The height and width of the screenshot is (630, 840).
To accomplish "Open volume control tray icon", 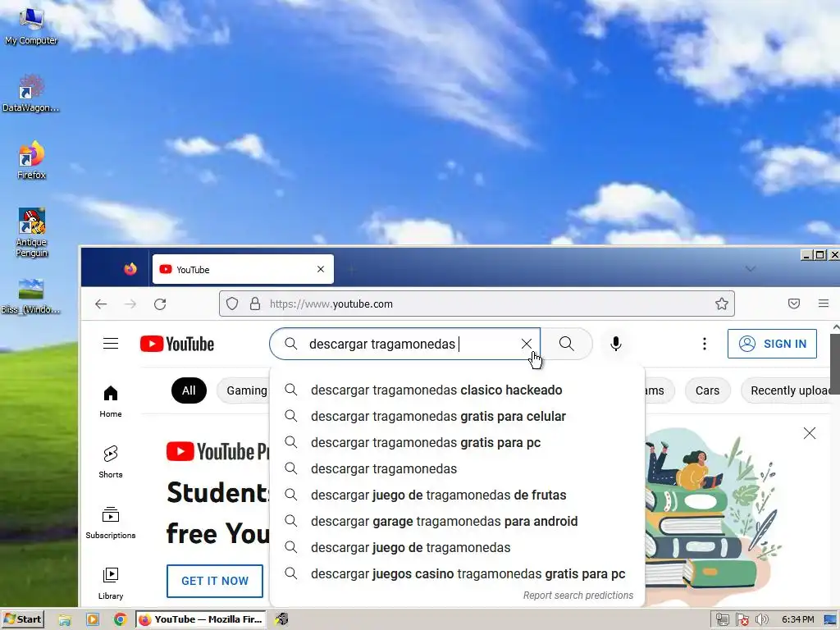I will click(761, 620).
